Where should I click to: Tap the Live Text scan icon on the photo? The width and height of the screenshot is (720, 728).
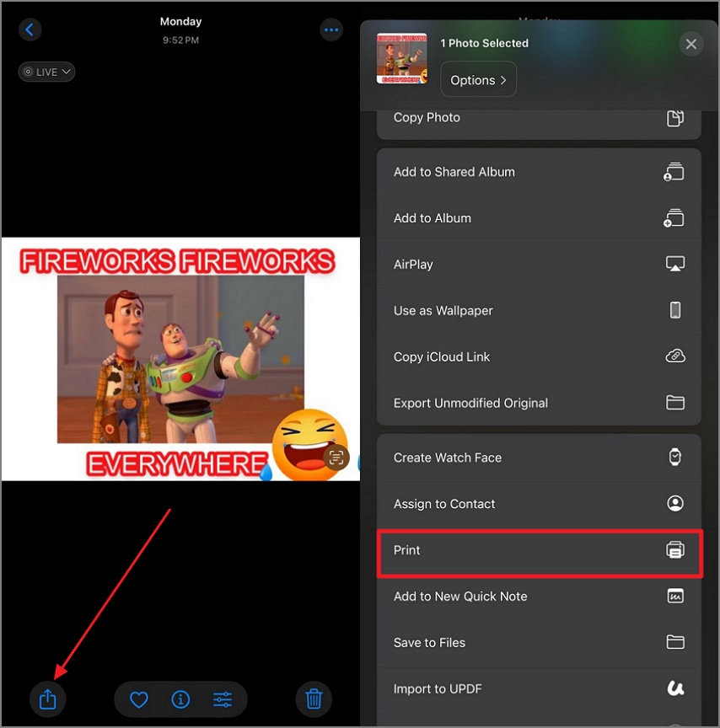coord(336,458)
